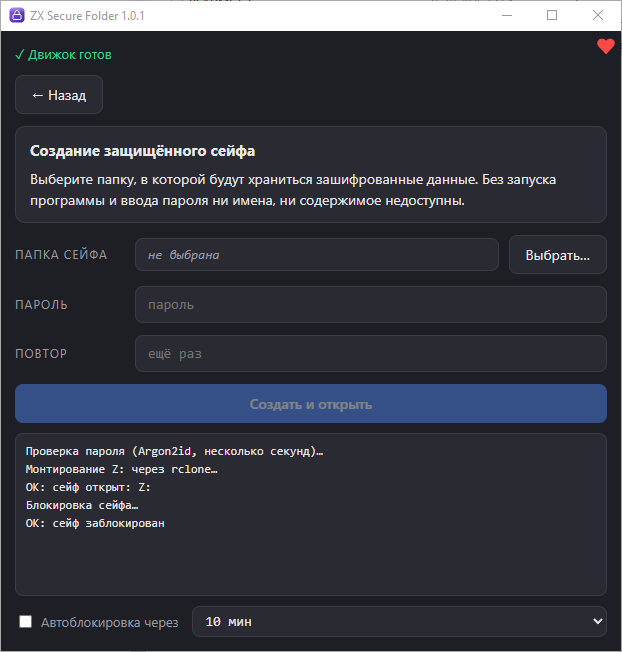Screen dimensions: 622x652
Task: Open folder picker via Выбрать... button
Action: (558, 255)
